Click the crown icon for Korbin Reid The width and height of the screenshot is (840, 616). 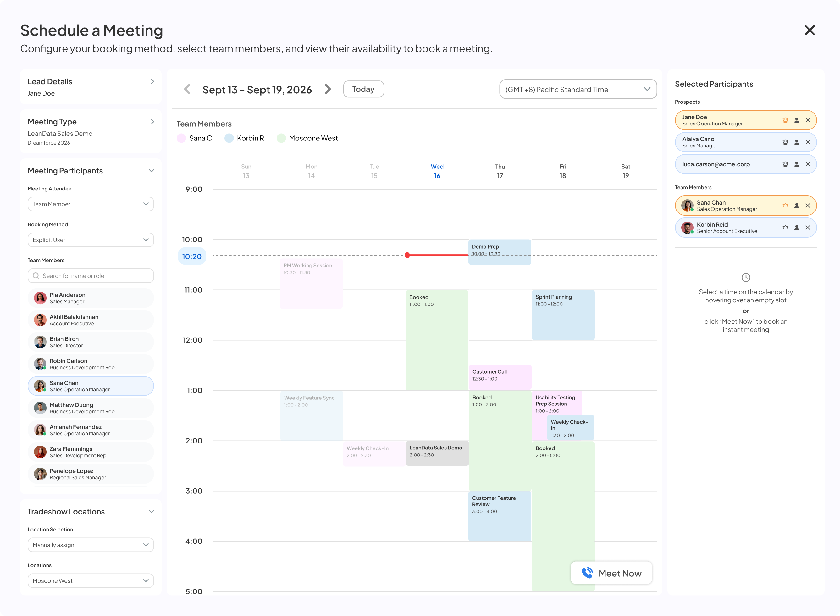[785, 228]
